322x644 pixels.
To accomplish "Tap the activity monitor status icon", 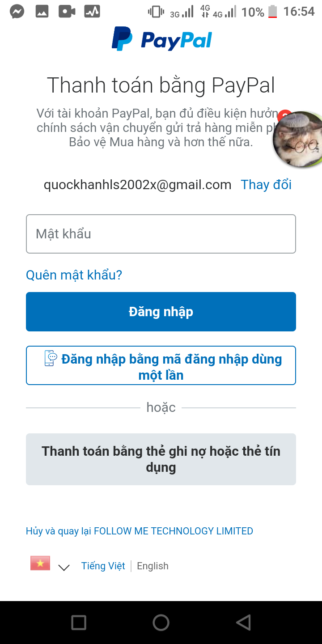I will 92,12.
